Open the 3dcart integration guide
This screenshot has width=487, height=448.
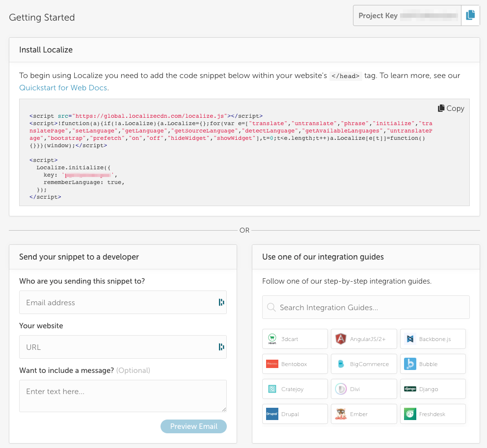pos(295,339)
